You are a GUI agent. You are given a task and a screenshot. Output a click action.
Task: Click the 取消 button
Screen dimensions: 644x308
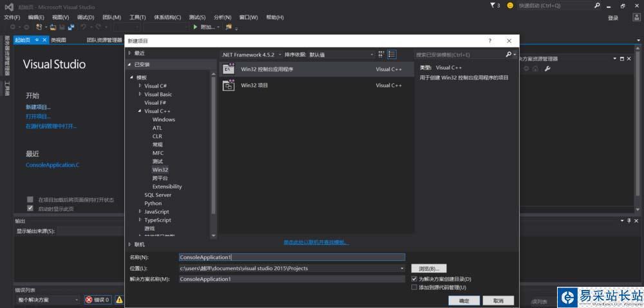coord(498,301)
